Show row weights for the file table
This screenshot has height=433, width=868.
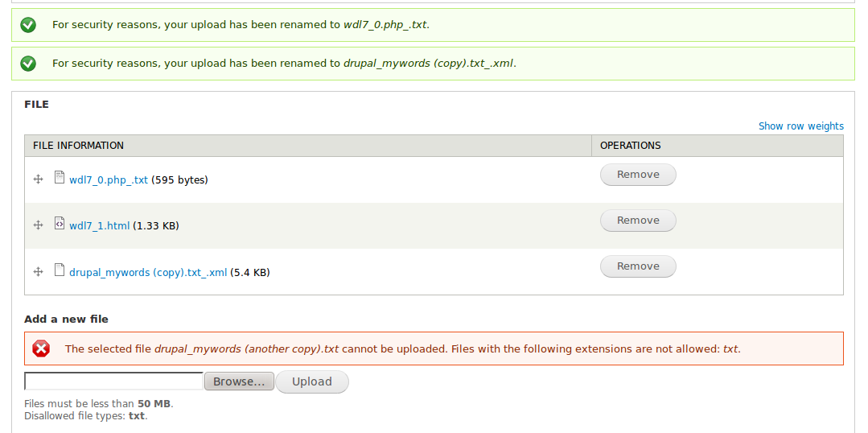pyautogui.click(x=801, y=126)
